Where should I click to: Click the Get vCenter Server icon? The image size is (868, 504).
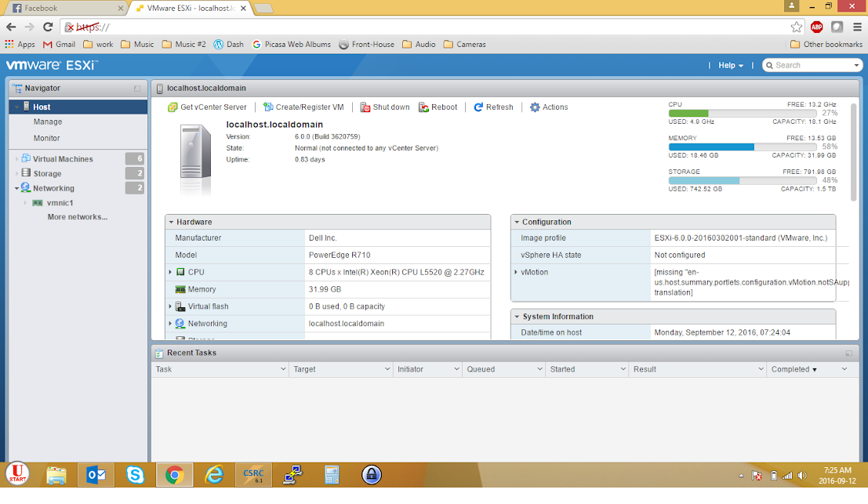pos(173,107)
